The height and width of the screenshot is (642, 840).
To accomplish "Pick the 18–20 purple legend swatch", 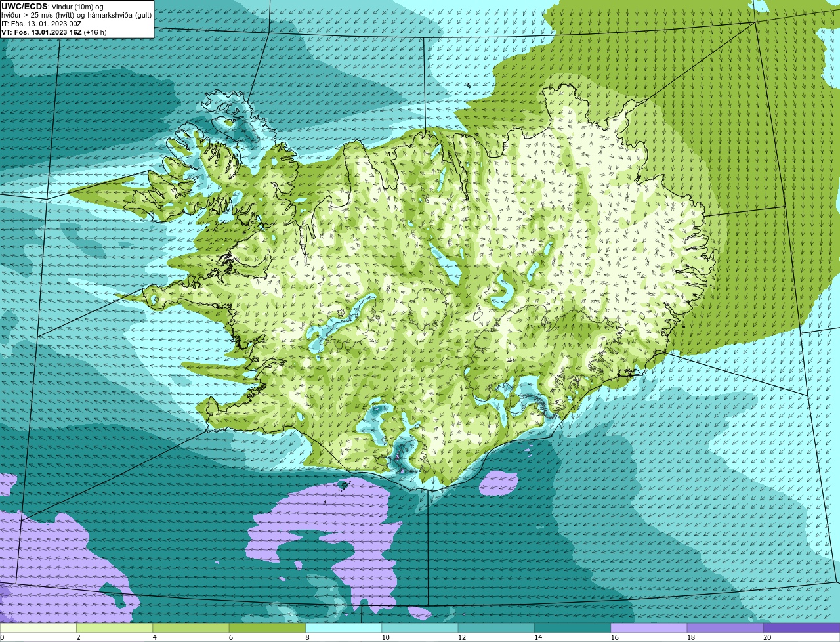I will (725, 628).
